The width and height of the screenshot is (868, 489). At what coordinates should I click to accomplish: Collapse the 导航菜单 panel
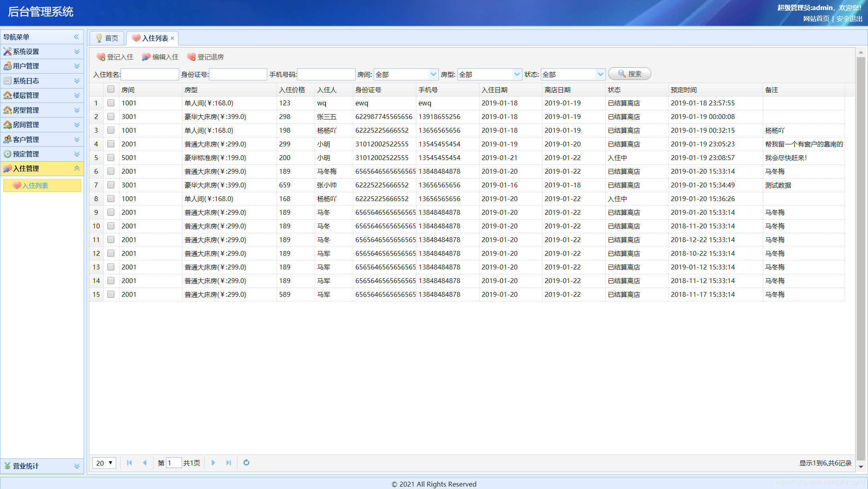pyautogui.click(x=76, y=37)
